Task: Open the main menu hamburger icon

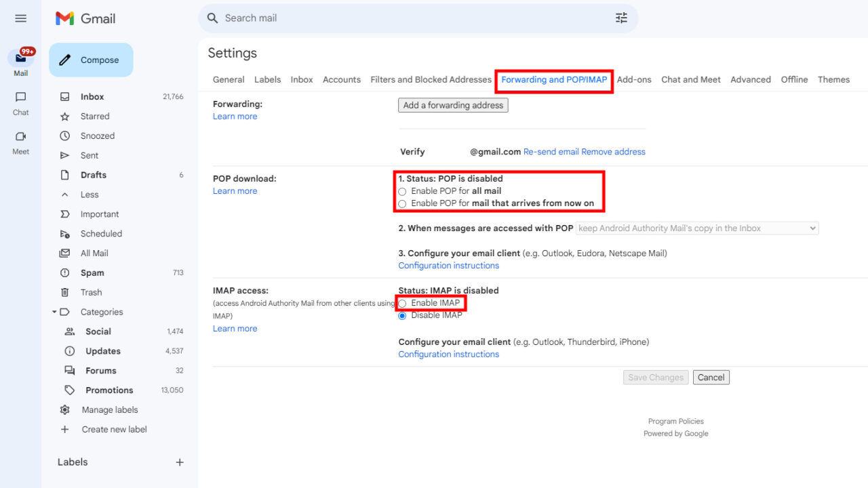Action: click(20, 18)
